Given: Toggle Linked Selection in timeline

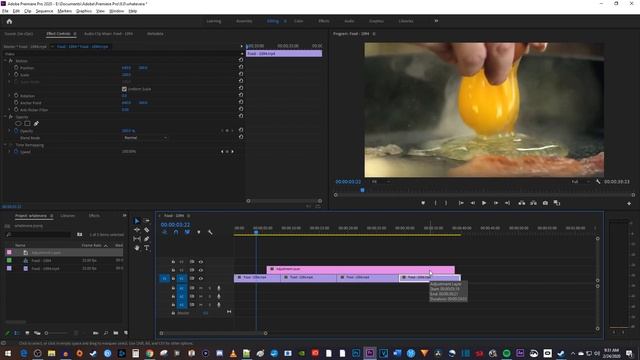Looking at the screenshot, I should [x=187, y=232].
